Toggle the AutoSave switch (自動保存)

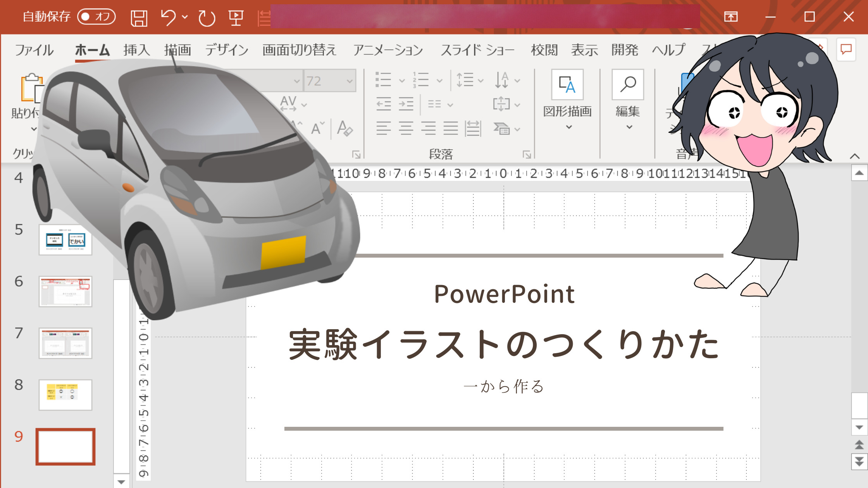pos(96,17)
